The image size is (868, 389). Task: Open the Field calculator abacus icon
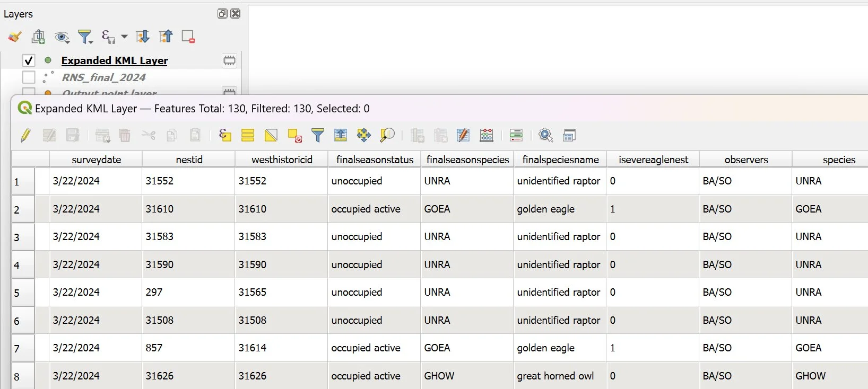point(487,135)
